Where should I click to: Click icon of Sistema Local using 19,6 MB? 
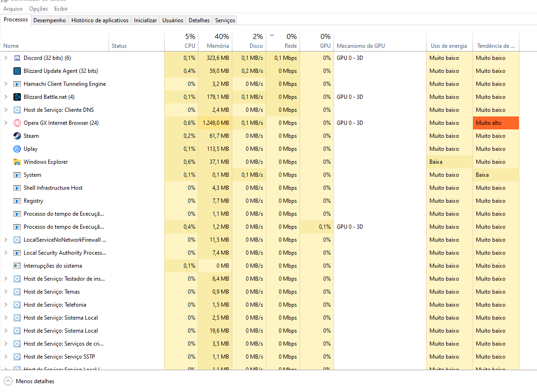click(x=17, y=331)
